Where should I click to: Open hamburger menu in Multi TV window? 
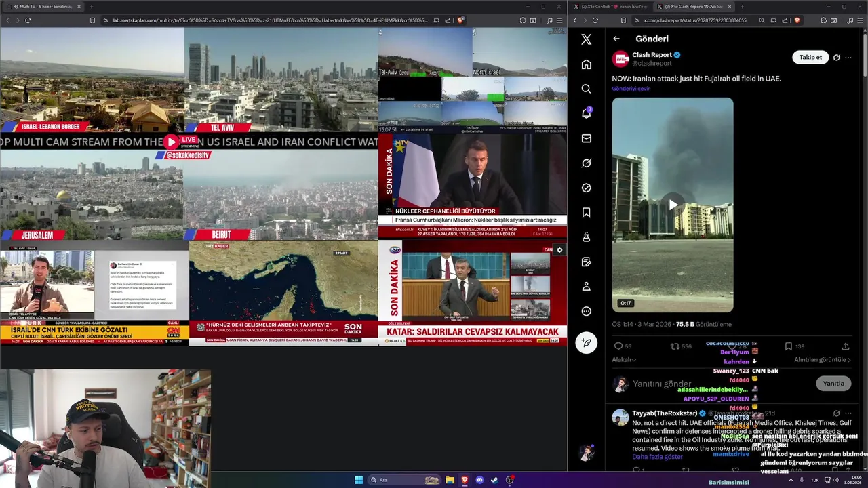[x=559, y=20]
